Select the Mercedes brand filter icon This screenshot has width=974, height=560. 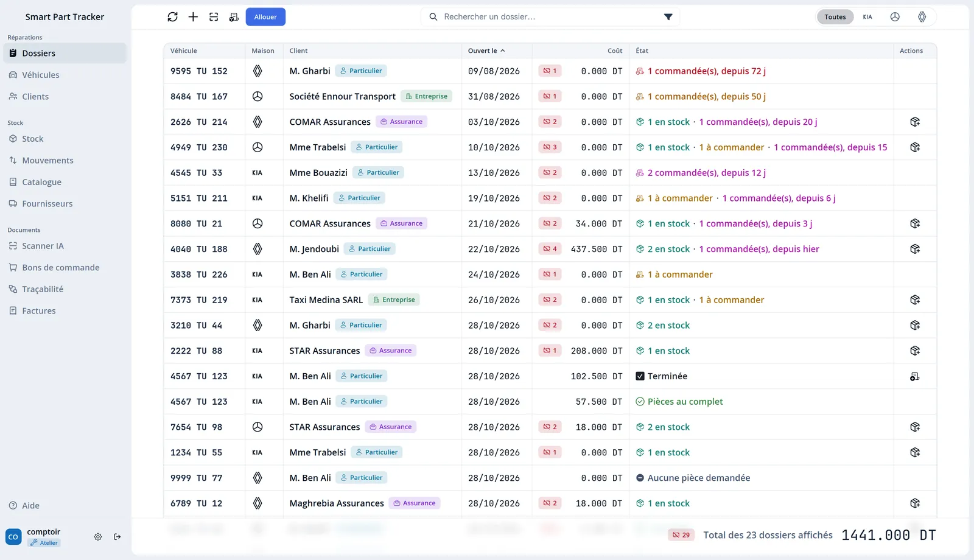[x=895, y=17]
